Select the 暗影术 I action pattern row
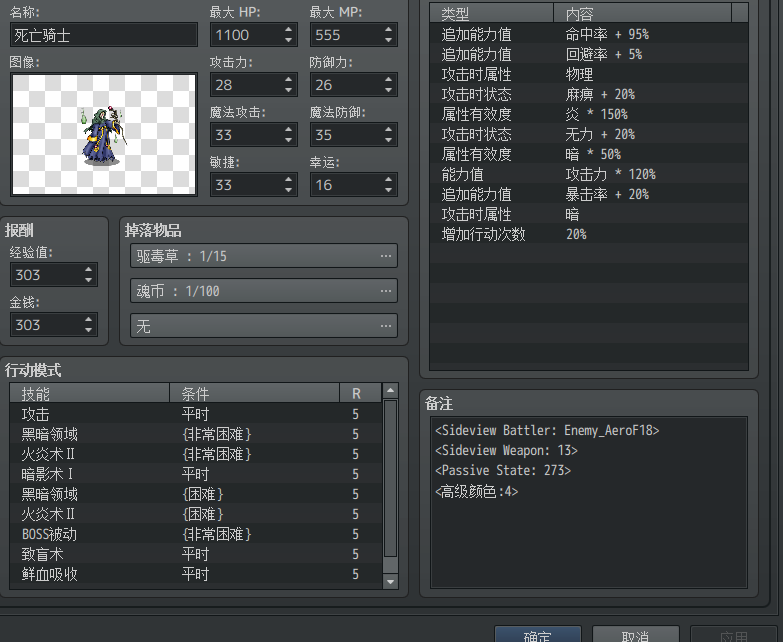783x642 pixels. (196, 474)
